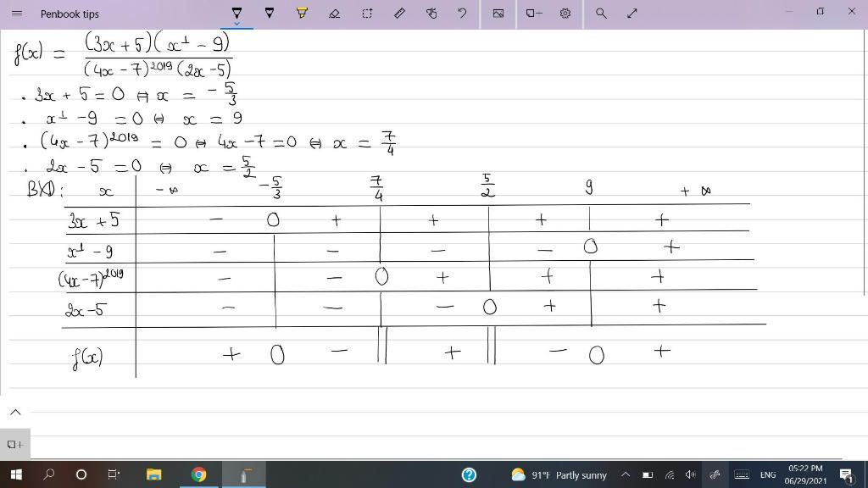This screenshot has width=868, height=488.
Task: Open the 91°F Partly sunny weather widget
Action: [559, 474]
